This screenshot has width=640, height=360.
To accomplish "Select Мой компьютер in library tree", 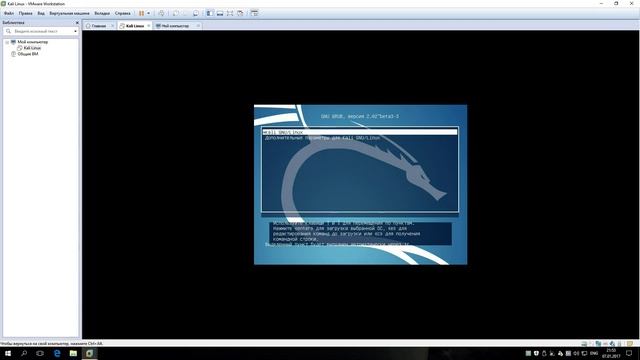I will [33, 42].
